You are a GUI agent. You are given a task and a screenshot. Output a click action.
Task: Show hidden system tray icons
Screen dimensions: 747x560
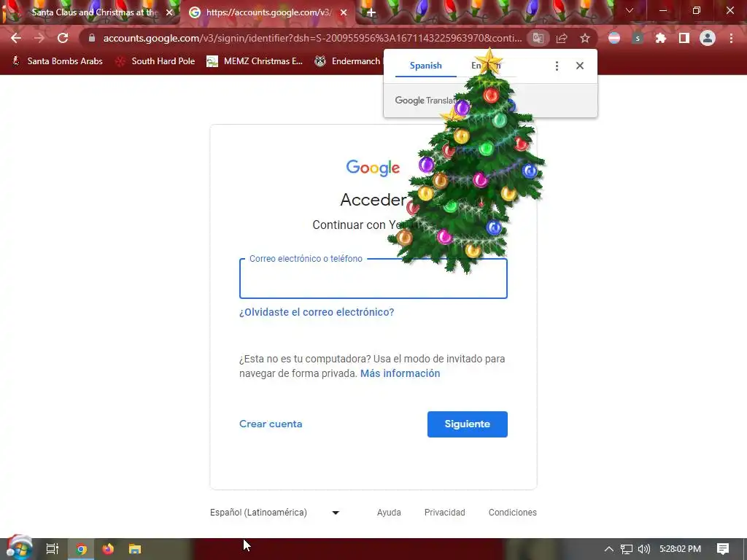(x=609, y=549)
